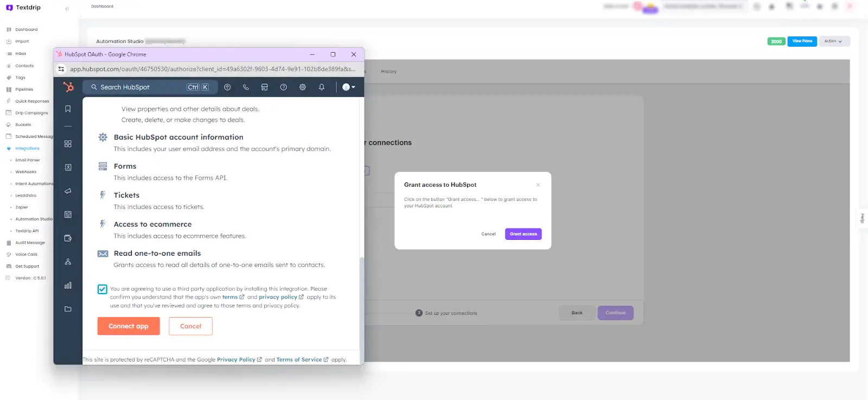Open Import in Textdrip sidebar

(x=22, y=41)
